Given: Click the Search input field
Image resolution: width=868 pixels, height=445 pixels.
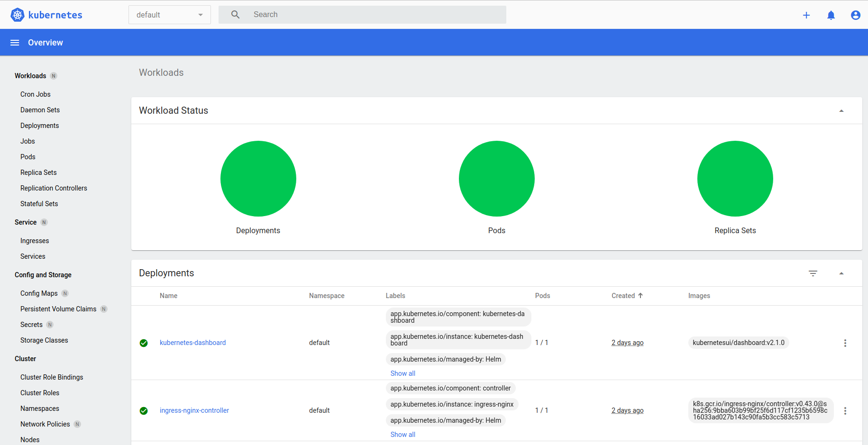Looking at the screenshot, I should [x=362, y=15].
